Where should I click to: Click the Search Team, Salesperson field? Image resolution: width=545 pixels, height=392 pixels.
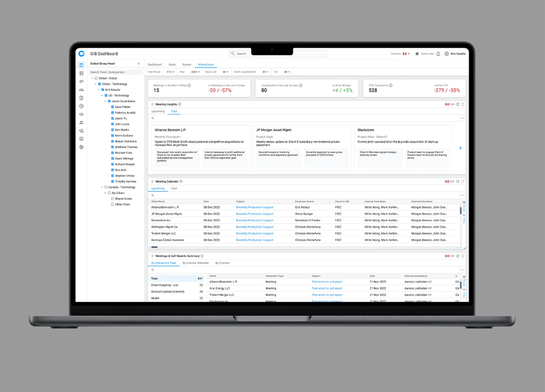coord(115,72)
